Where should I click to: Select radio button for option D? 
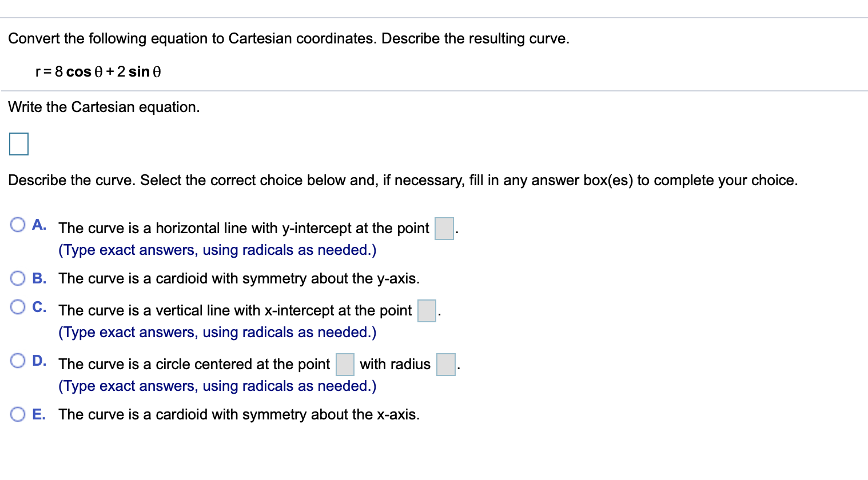18,361
